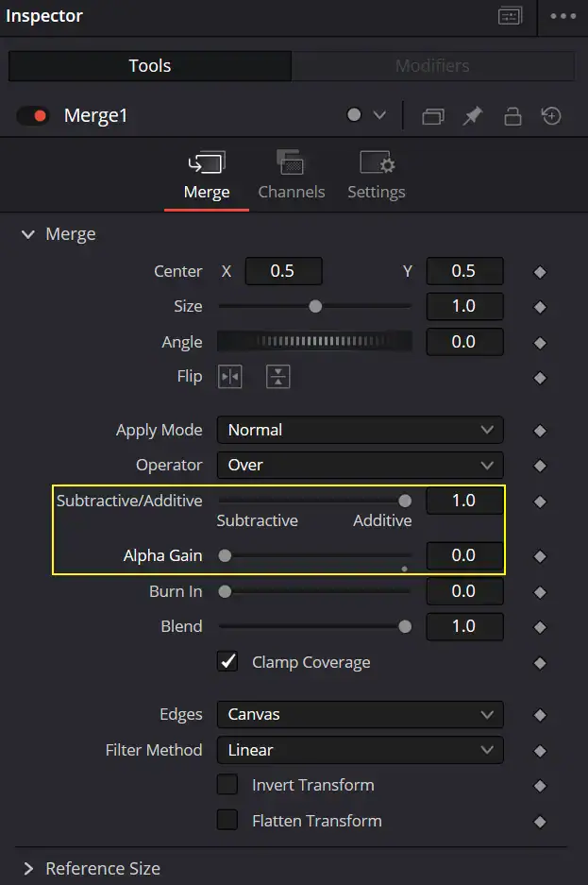
Task: Click the Blend keyframe diamond
Action: (540, 627)
